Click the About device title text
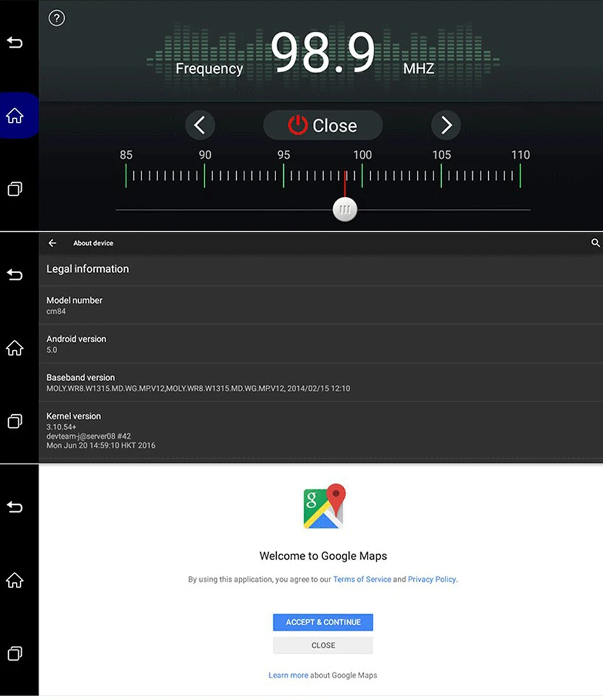The height and width of the screenshot is (700, 603). click(x=93, y=243)
